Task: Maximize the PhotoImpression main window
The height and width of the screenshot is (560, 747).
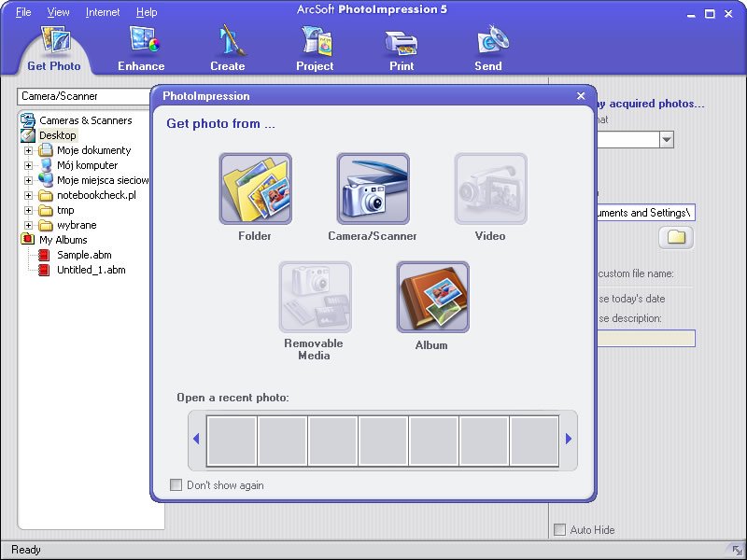Action: 710,14
